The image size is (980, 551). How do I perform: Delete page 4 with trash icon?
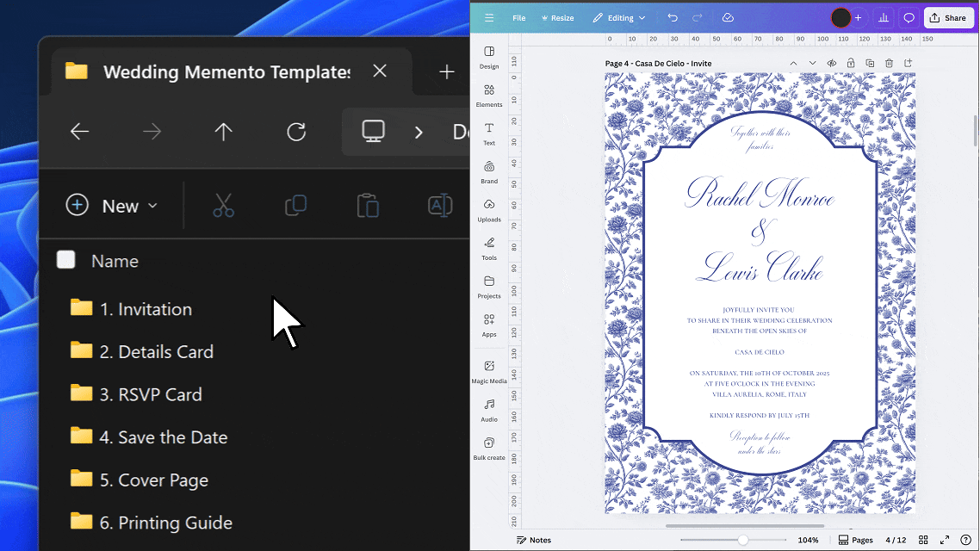coord(889,64)
